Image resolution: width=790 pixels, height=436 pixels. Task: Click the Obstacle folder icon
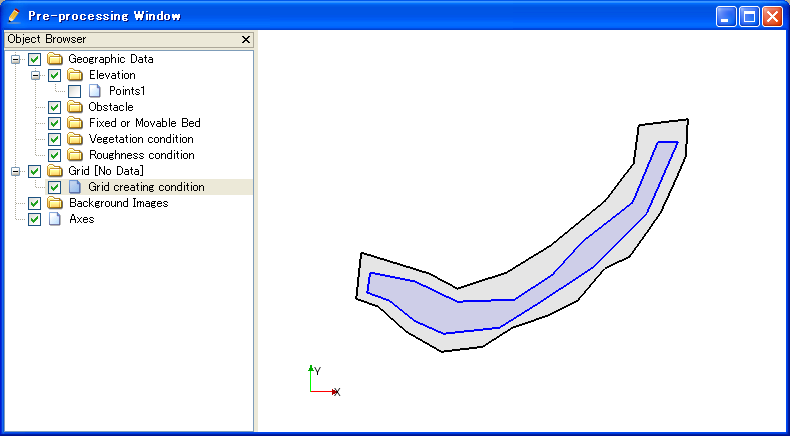[75, 107]
